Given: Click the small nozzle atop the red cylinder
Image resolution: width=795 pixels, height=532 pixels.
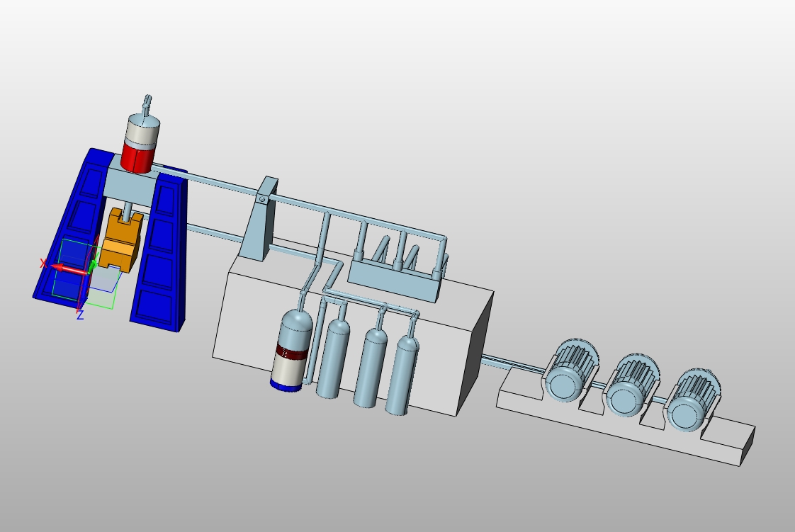Looking at the screenshot, I should [147, 104].
